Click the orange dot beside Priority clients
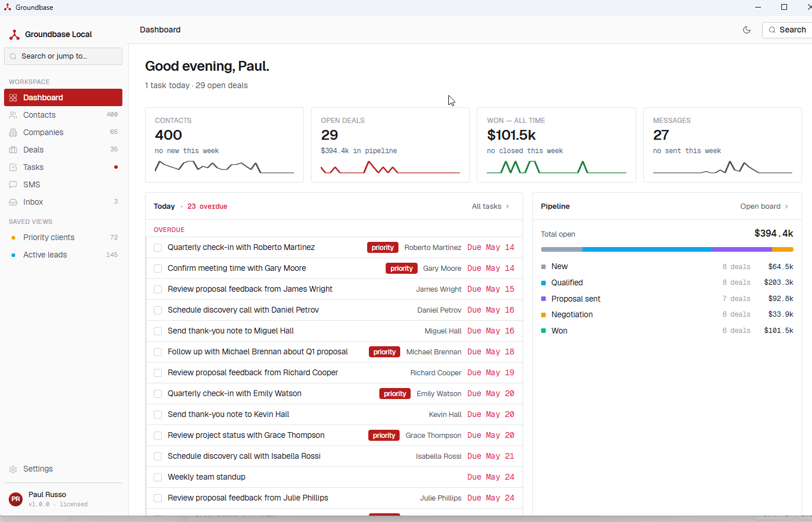Image resolution: width=812 pixels, height=522 pixels. pyautogui.click(x=13, y=237)
